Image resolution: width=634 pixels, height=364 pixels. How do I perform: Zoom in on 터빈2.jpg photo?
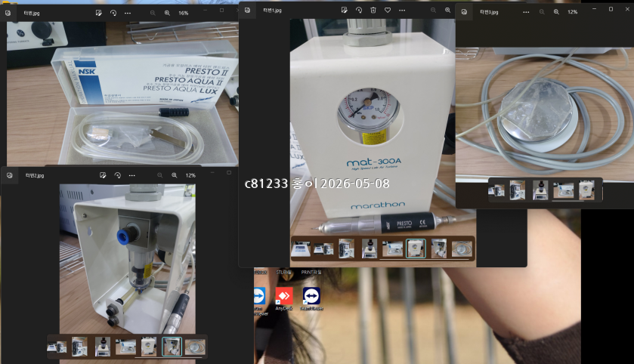pyautogui.click(x=175, y=175)
